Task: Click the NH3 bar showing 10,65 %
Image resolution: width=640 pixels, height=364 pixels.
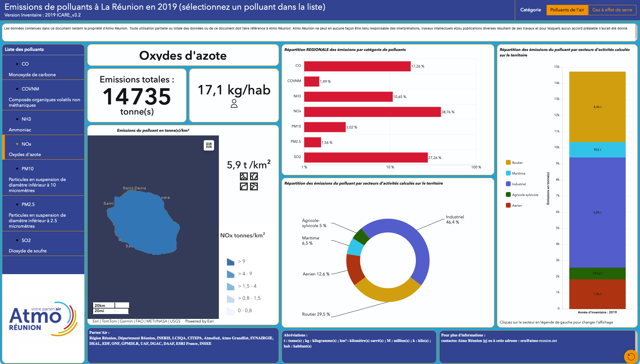Action: (348, 97)
